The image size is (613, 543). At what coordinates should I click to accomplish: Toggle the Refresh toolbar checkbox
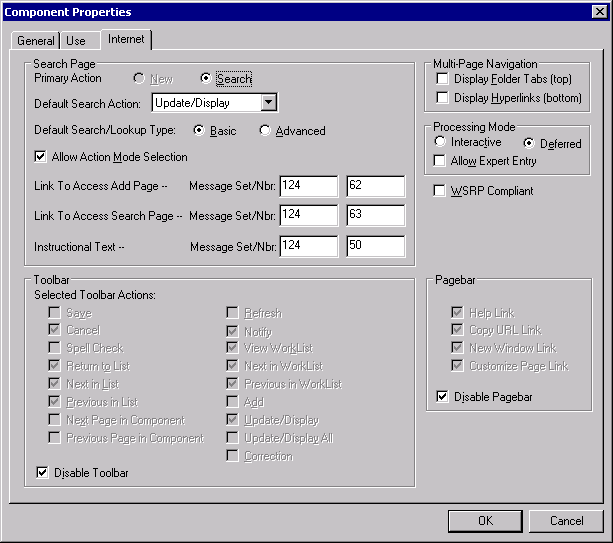pos(232,313)
